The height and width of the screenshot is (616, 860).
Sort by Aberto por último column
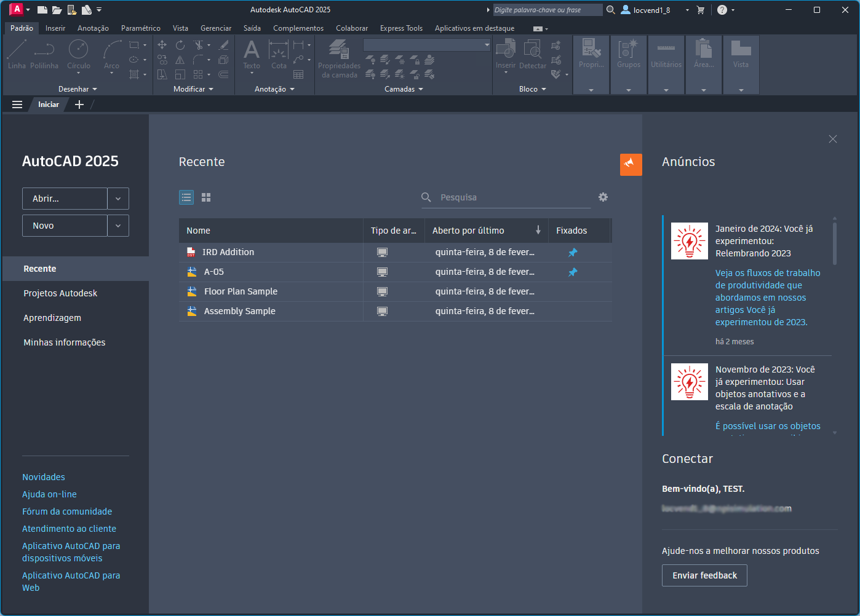click(486, 231)
